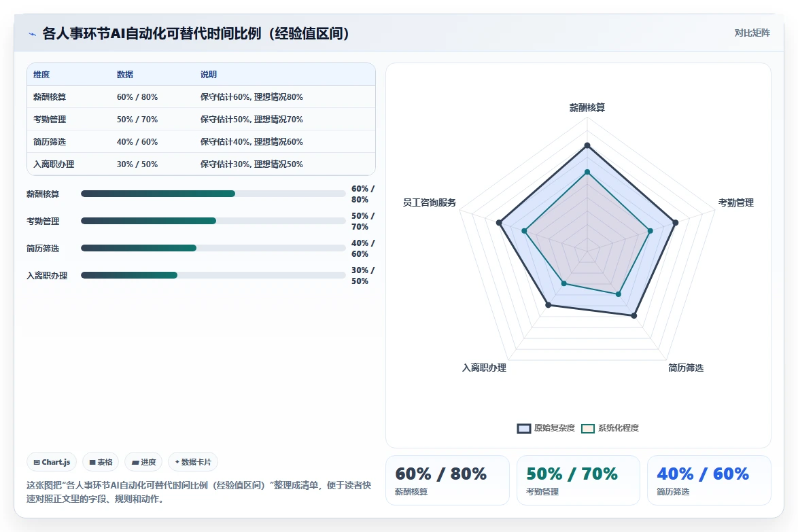Click the 薪酬核算 progress bar

tap(213, 194)
